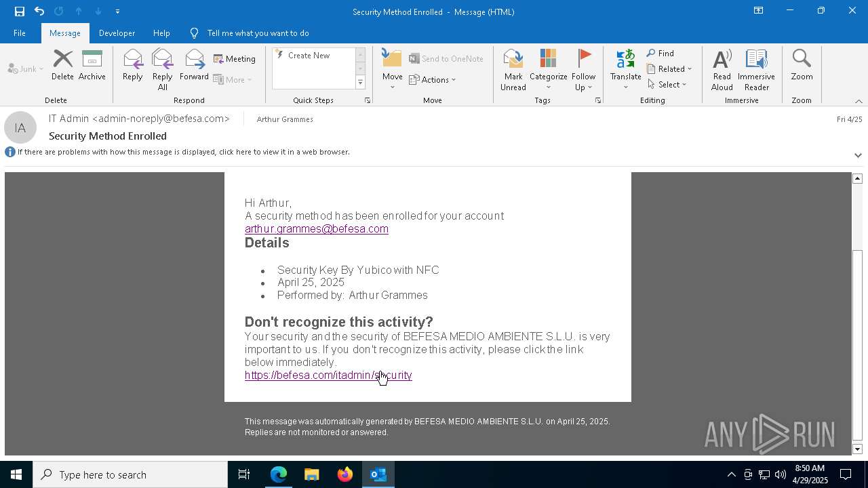The image size is (868, 488).
Task: Open File Explorer from the taskbar
Action: [312, 474]
